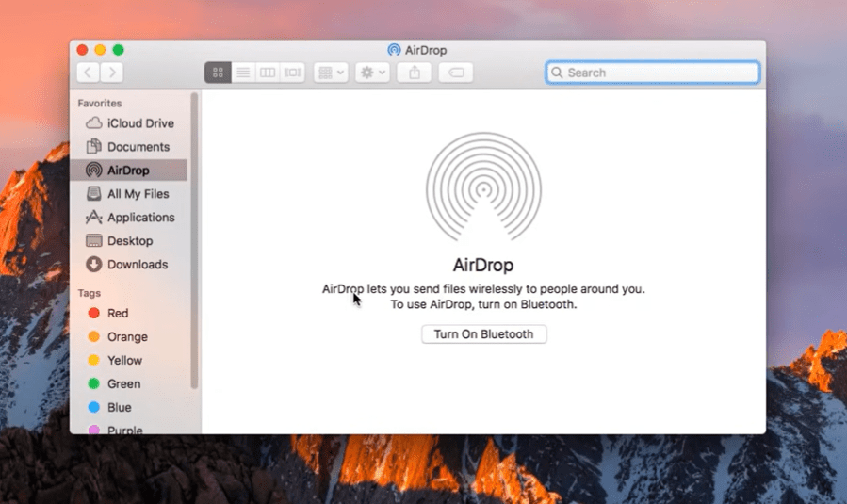Switch to icon view in Finder toolbar
The image size is (847, 504).
(218, 73)
